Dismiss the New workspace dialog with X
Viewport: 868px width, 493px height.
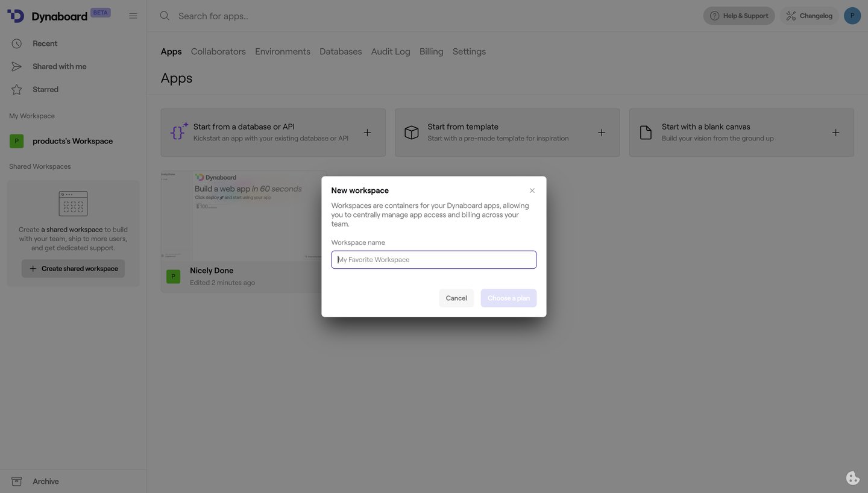pos(532,190)
